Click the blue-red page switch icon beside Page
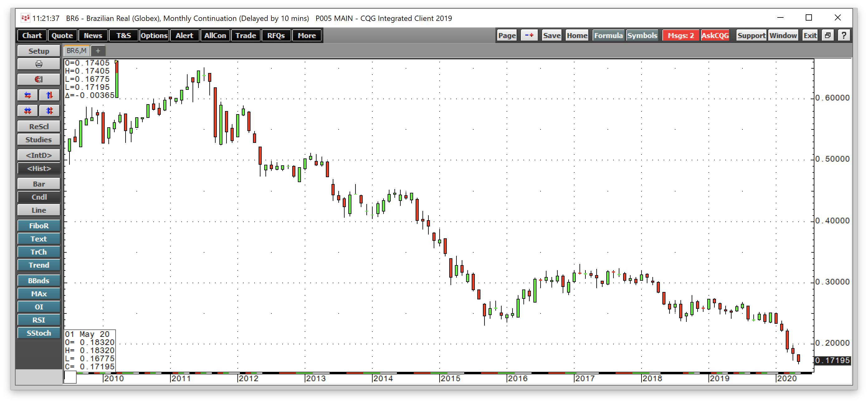Viewport: 868px width, 403px height. pos(529,36)
